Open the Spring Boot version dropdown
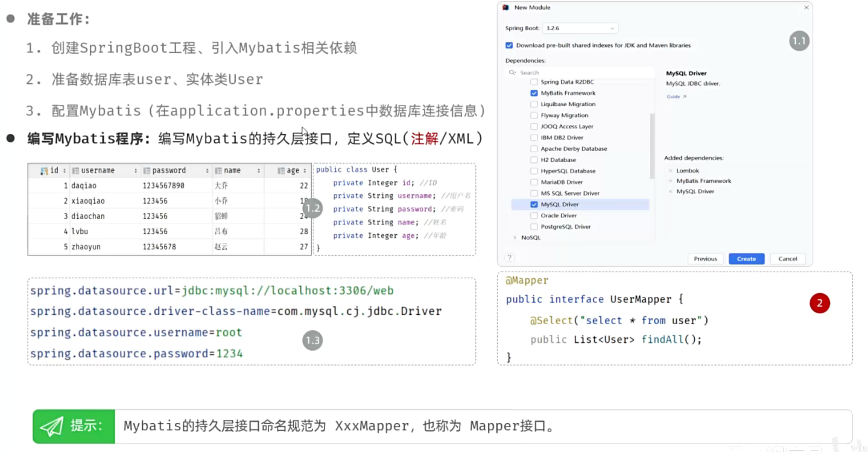 pyautogui.click(x=580, y=28)
